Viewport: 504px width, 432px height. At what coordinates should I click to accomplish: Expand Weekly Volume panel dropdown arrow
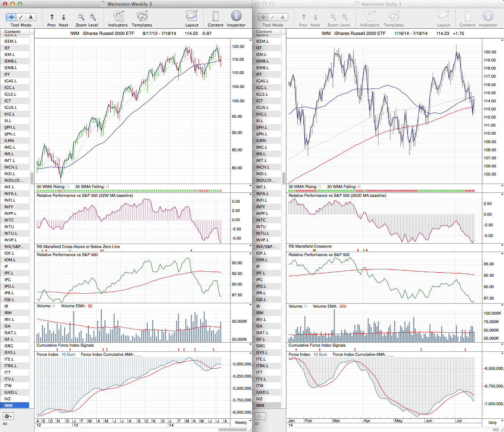click(x=250, y=305)
